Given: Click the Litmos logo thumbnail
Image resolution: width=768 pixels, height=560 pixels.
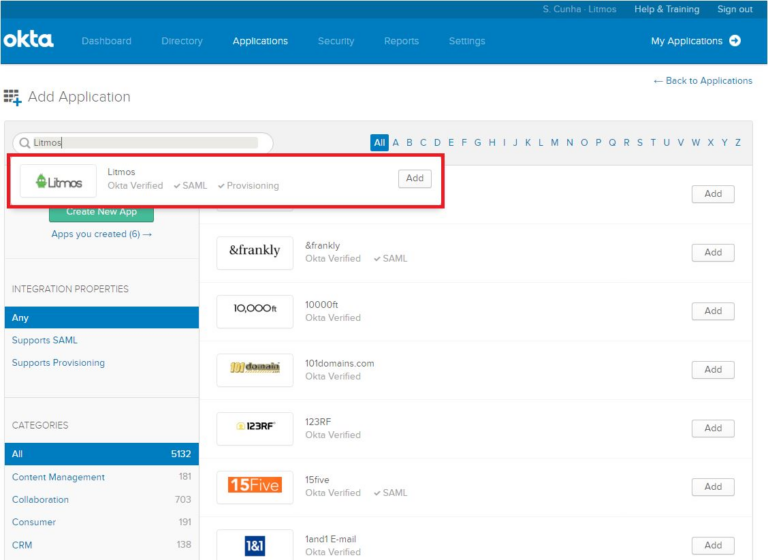Looking at the screenshot, I should point(58,181).
